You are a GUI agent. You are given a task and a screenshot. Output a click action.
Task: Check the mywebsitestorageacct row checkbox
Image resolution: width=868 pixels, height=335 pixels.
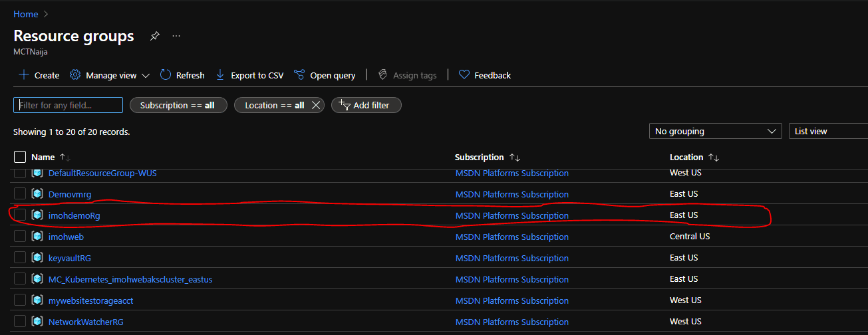tap(20, 300)
